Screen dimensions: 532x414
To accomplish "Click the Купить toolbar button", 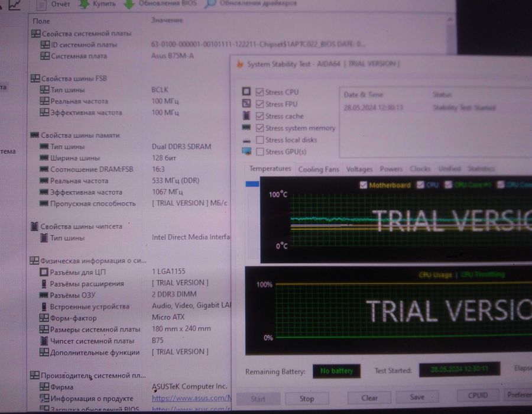I will pyautogui.click(x=97, y=4).
